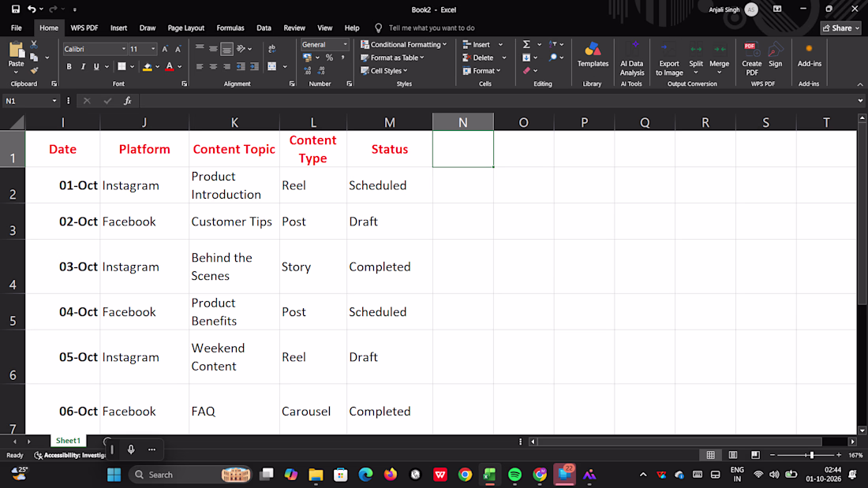Click the AutoSum sigma icon

pyautogui.click(x=526, y=44)
